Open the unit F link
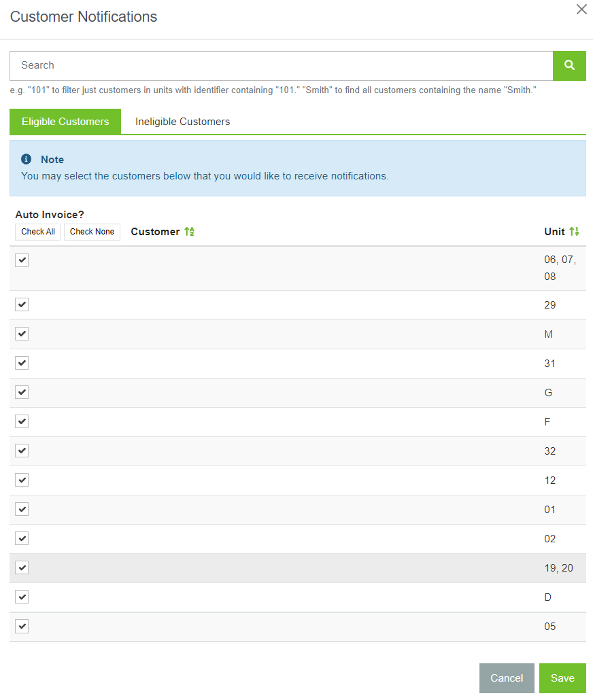 click(547, 421)
